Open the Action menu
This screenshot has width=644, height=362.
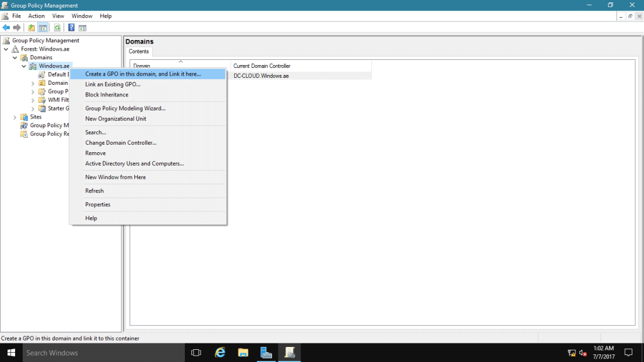coord(36,16)
